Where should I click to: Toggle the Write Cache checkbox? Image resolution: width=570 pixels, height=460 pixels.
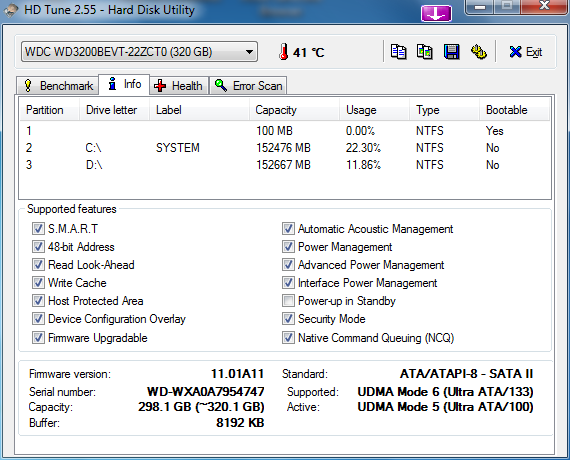[38, 283]
